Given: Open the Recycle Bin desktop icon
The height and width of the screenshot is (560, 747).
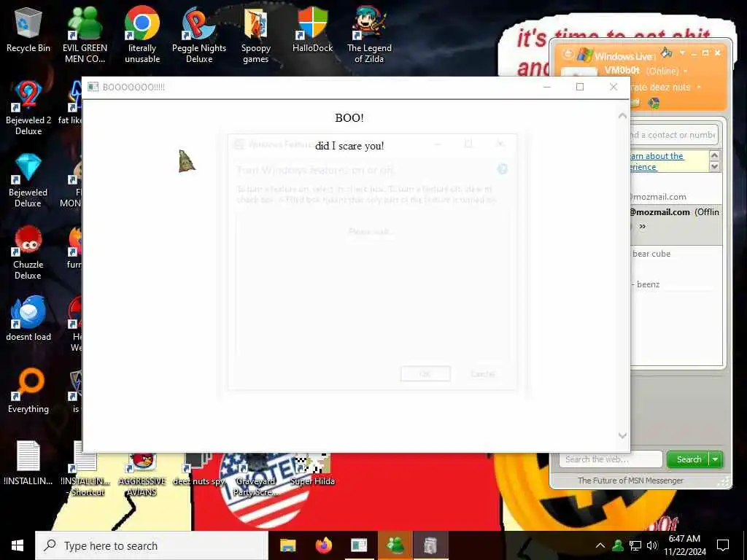Looking at the screenshot, I should [28, 30].
